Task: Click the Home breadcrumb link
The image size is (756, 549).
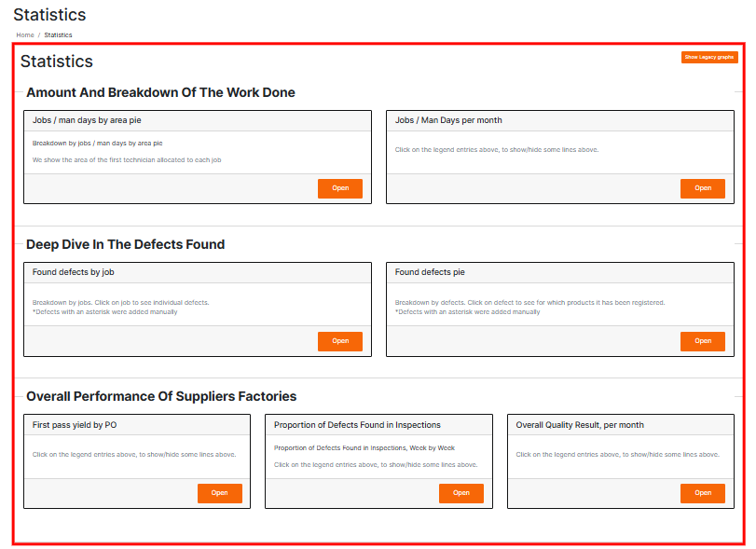Action: [25, 35]
